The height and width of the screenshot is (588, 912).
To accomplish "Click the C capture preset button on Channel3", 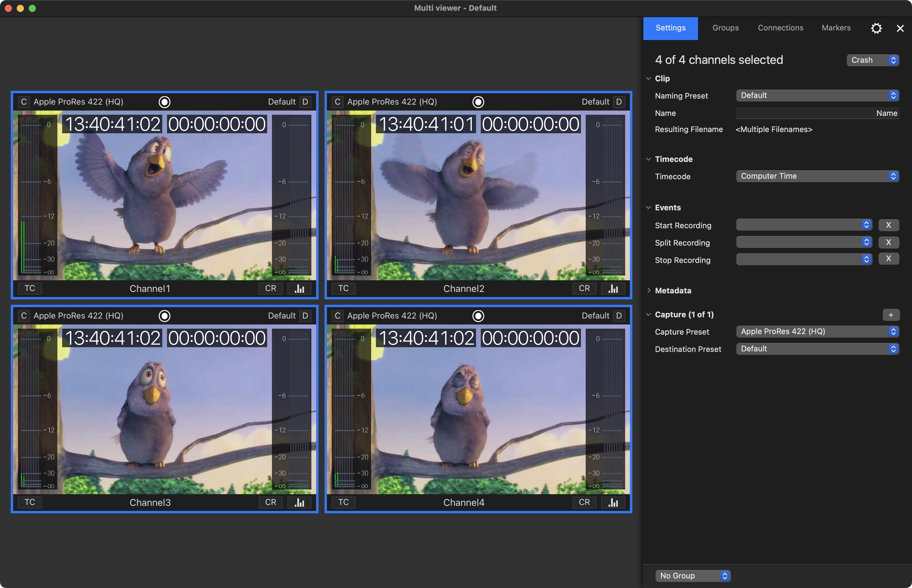I will click(x=24, y=316).
